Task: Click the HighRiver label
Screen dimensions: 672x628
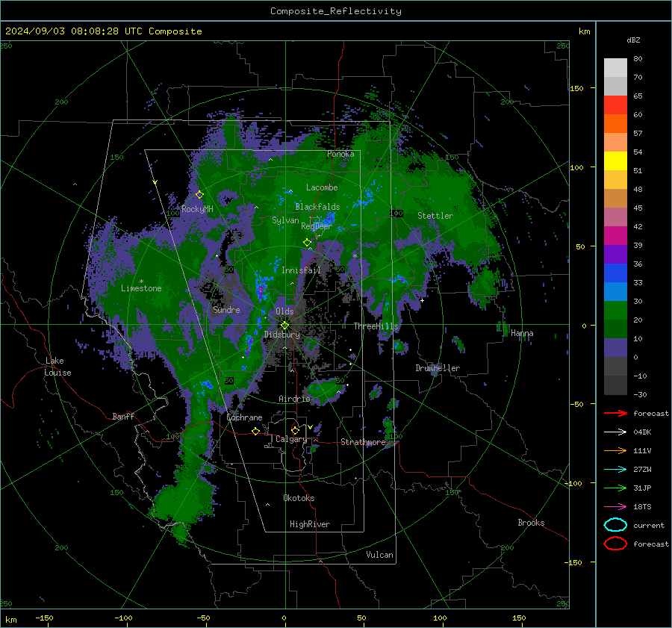Action: tap(310, 524)
